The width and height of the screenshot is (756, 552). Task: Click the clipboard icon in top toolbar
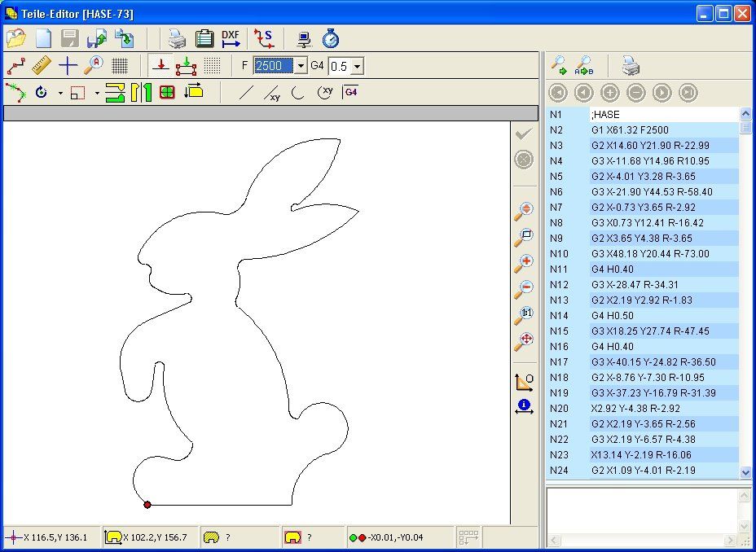204,38
